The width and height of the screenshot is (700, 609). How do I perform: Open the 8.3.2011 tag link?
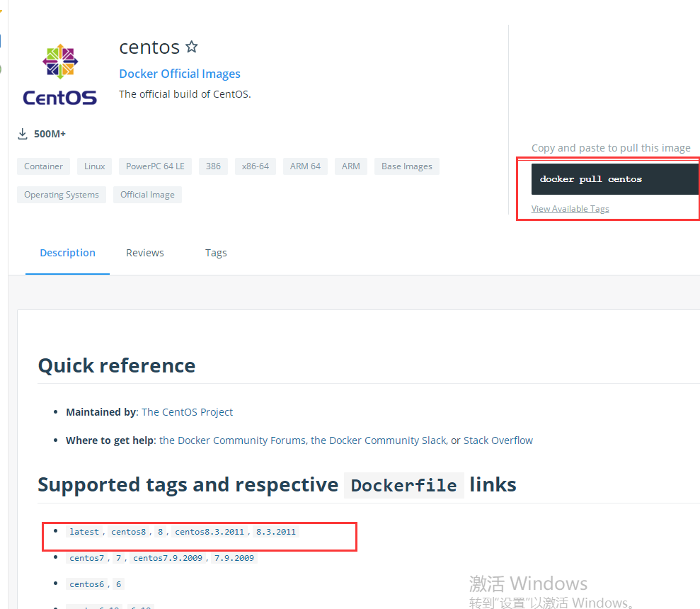[x=276, y=532]
